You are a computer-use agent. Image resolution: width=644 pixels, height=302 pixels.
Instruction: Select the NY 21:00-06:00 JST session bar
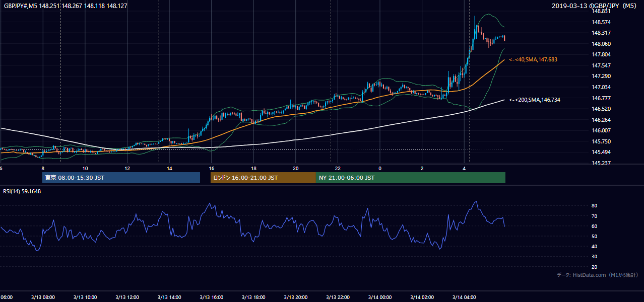[x=411, y=178]
